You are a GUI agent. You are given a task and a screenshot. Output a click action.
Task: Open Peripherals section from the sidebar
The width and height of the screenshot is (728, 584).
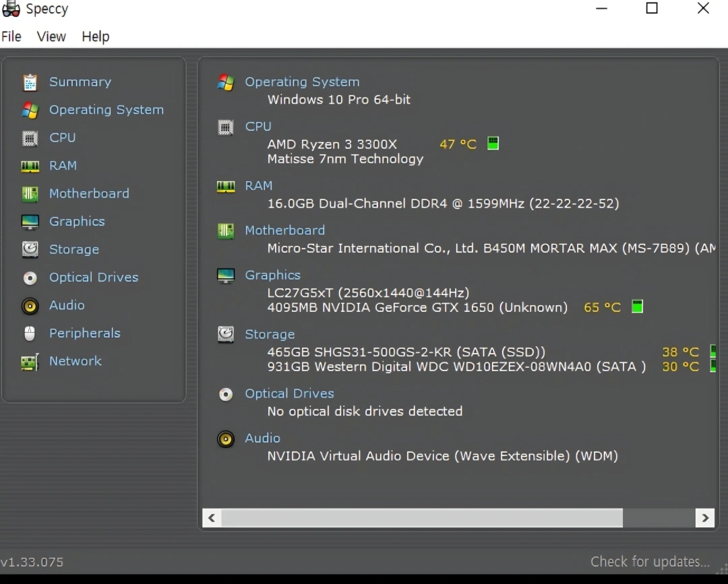click(85, 333)
